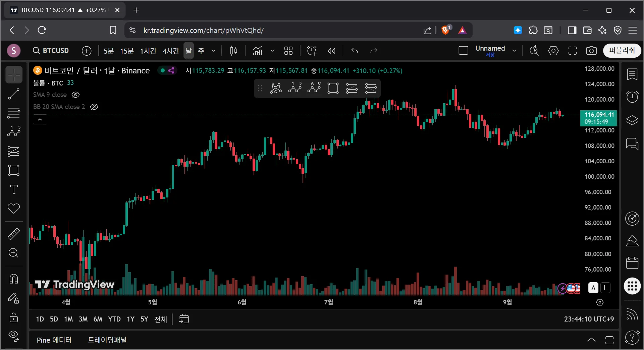Switch to 4시간 timeframe

(x=171, y=51)
